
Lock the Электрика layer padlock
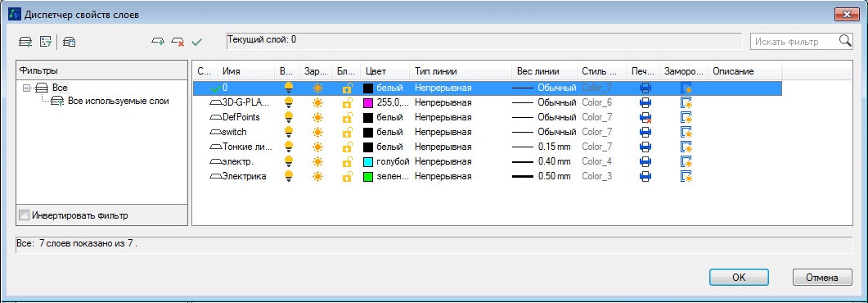pyautogui.click(x=348, y=176)
